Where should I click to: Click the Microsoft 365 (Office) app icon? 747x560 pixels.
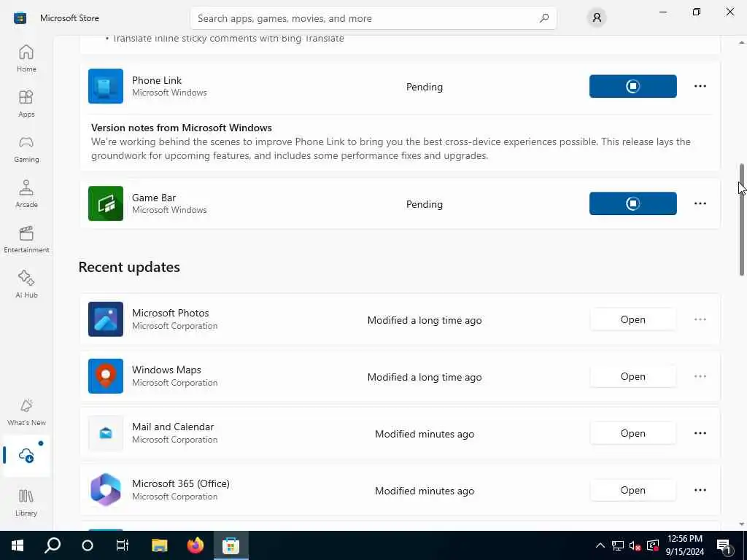pos(106,489)
